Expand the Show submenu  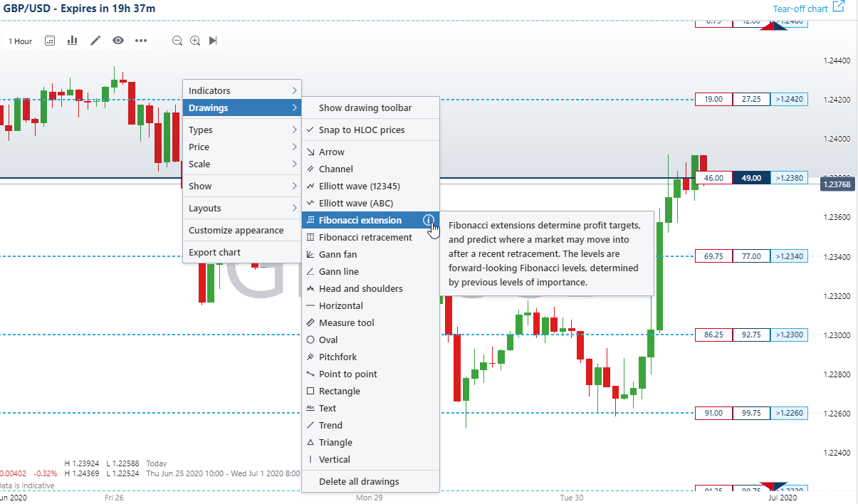(x=242, y=186)
